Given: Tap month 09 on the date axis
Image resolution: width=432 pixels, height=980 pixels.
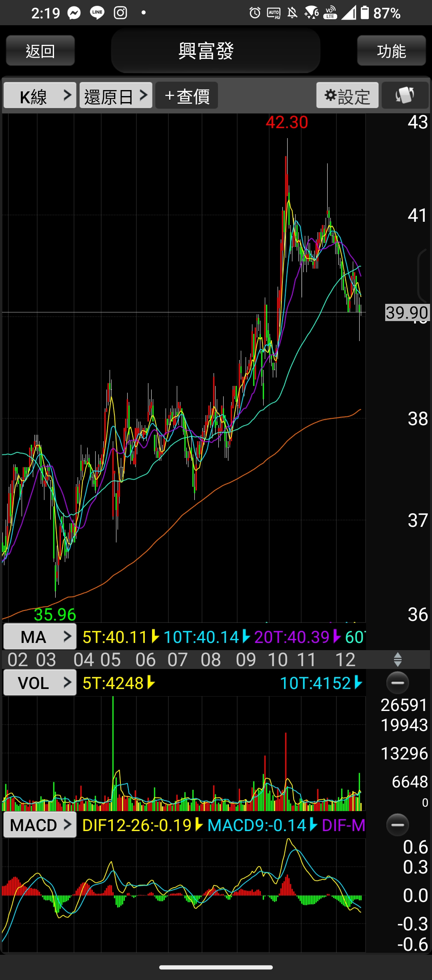Looking at the screenshot, I should 246,659.
